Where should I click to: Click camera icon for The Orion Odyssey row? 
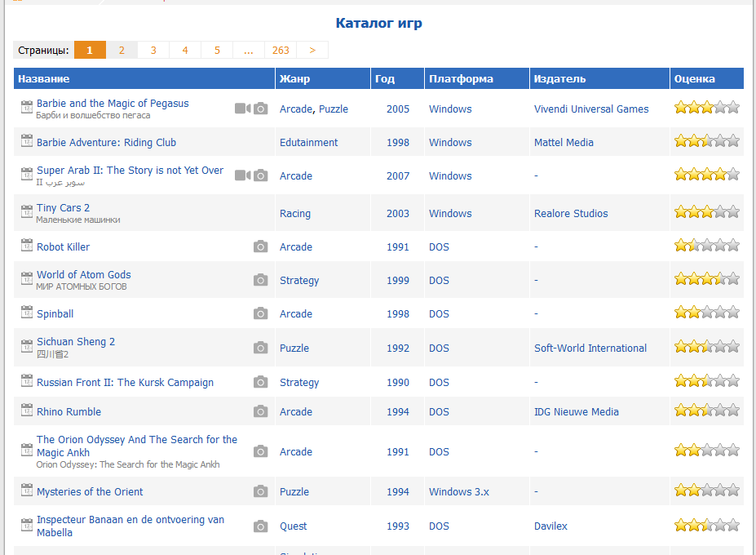click(260, 451)
